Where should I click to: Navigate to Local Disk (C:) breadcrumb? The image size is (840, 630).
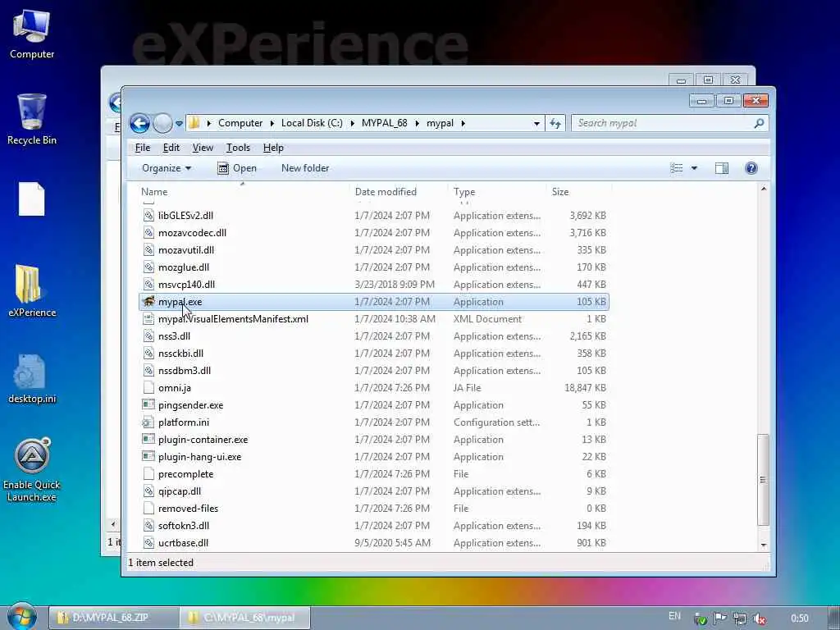312,123
